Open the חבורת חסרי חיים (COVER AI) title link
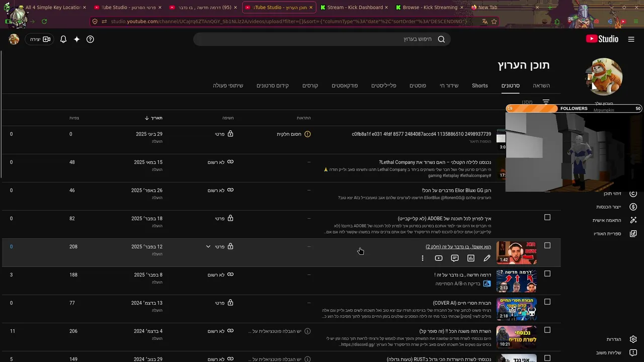 pos(462,303)
